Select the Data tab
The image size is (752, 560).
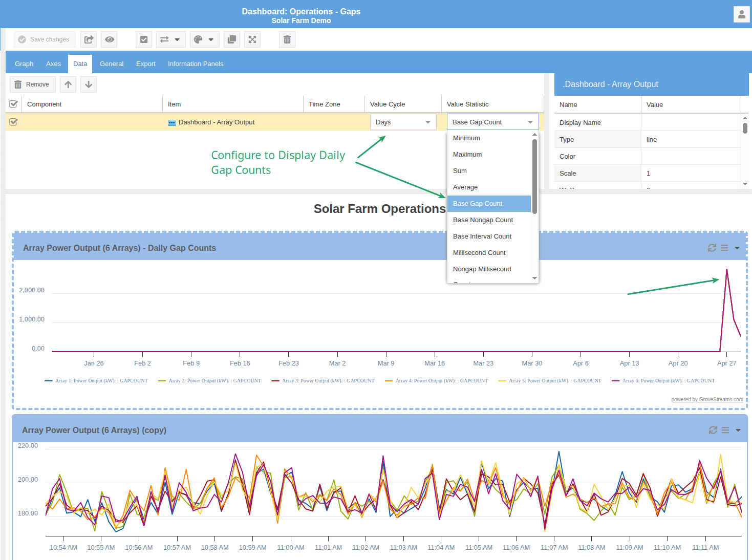[80, 64]
